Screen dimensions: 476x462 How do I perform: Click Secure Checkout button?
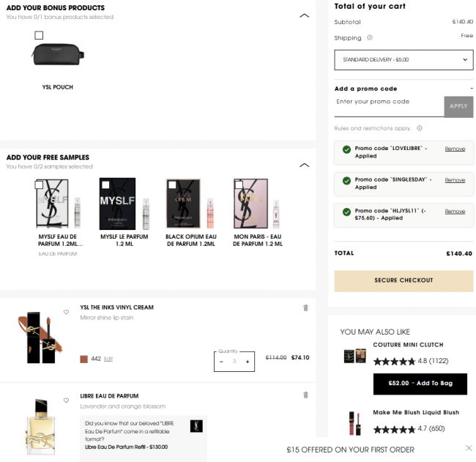[x=404, y=280]
